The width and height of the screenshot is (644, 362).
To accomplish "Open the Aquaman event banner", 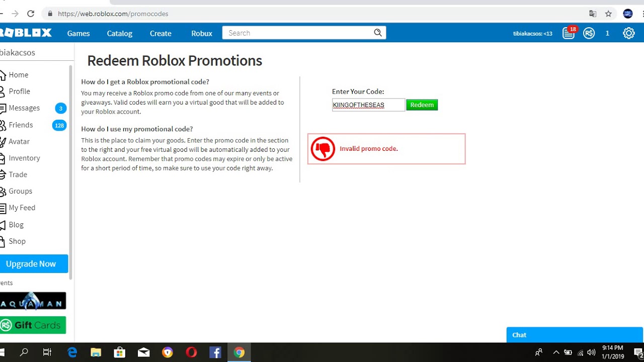I will pyautogui.click(x=33, y=301).
